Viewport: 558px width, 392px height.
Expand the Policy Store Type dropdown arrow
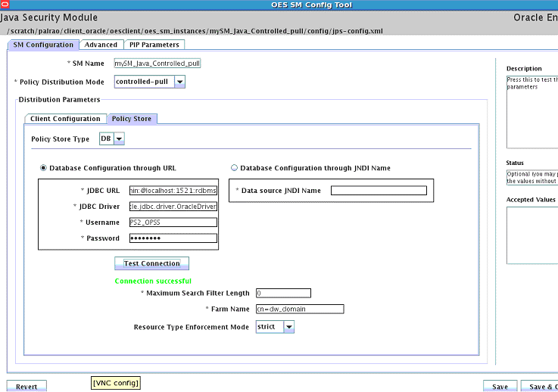119,138
